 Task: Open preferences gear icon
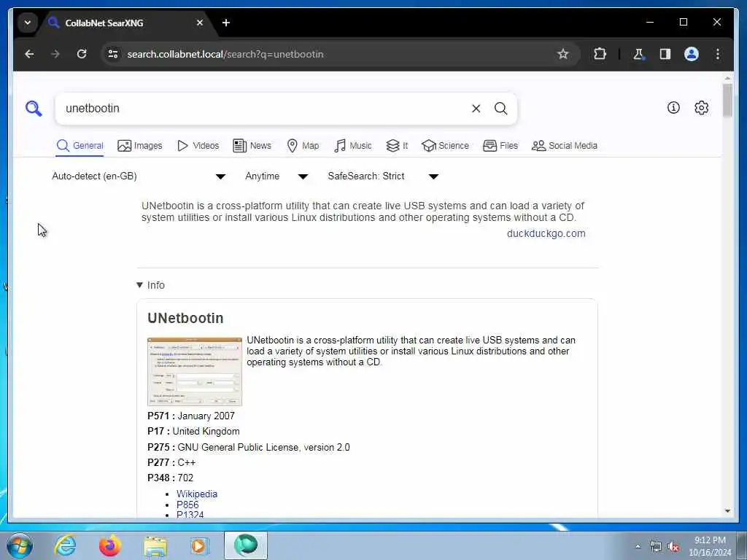pyautogui.click(x=701, y=108)
